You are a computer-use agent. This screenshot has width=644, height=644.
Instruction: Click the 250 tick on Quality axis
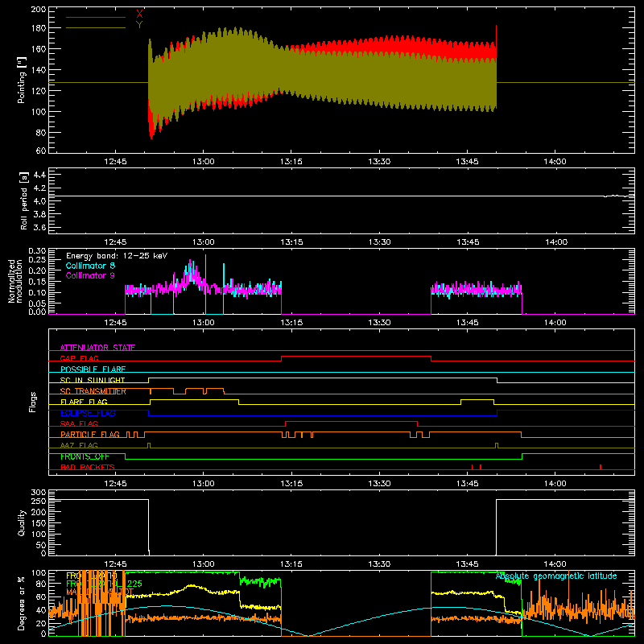pos(39,502)
